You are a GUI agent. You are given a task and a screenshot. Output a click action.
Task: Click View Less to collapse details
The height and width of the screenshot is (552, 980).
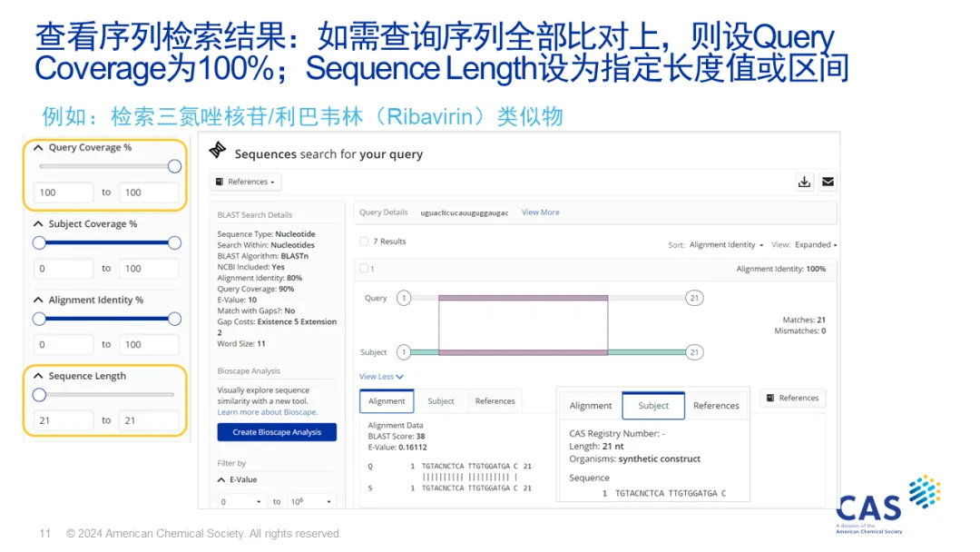381,377
